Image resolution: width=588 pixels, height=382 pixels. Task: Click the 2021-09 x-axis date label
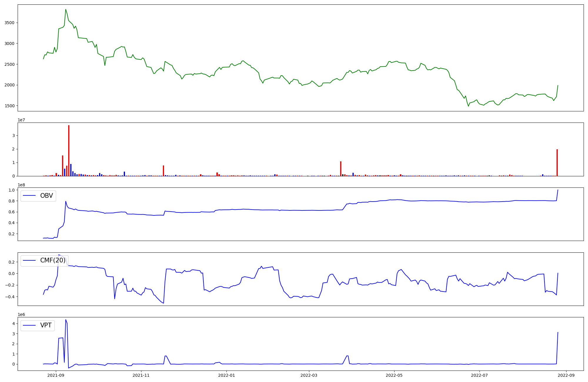coord(56,375)
